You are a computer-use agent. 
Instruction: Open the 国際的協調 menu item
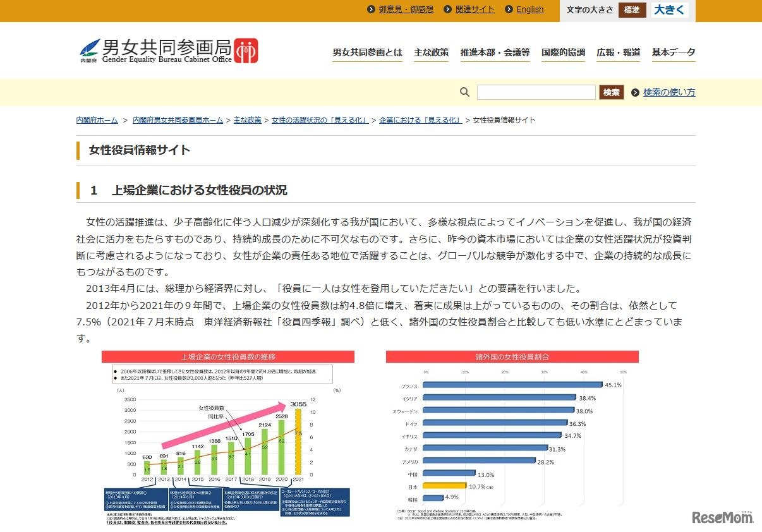click(x=563, y=52)
